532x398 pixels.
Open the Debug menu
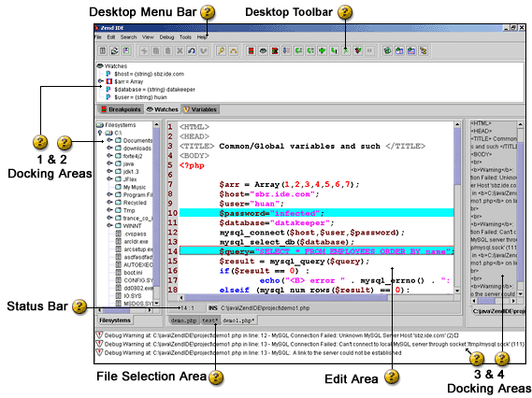click(x=166, y=37)
